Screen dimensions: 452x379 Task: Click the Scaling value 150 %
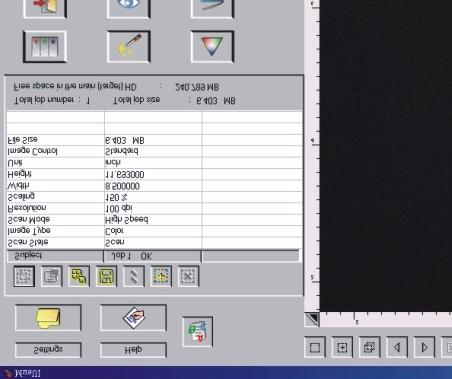116,197
